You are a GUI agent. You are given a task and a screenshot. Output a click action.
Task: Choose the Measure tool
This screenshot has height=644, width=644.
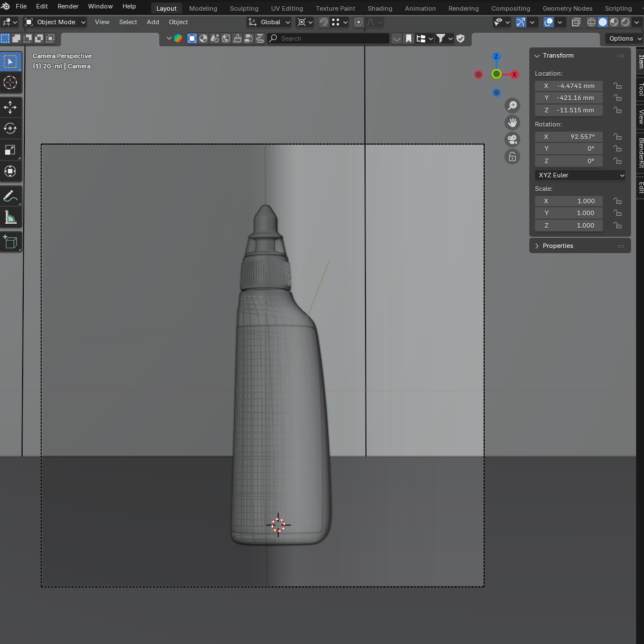pyautogui.click(x=10, y=217)
